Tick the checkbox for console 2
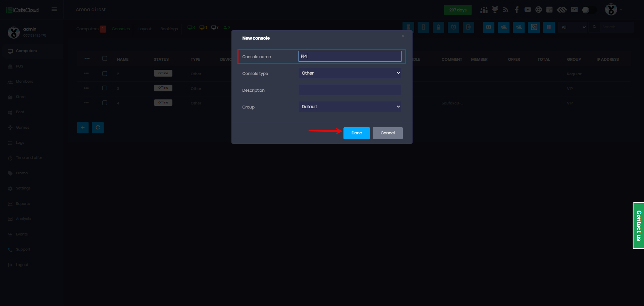This screenshot has width=644, height=306. pyautogui.click(x=105, y=74)
